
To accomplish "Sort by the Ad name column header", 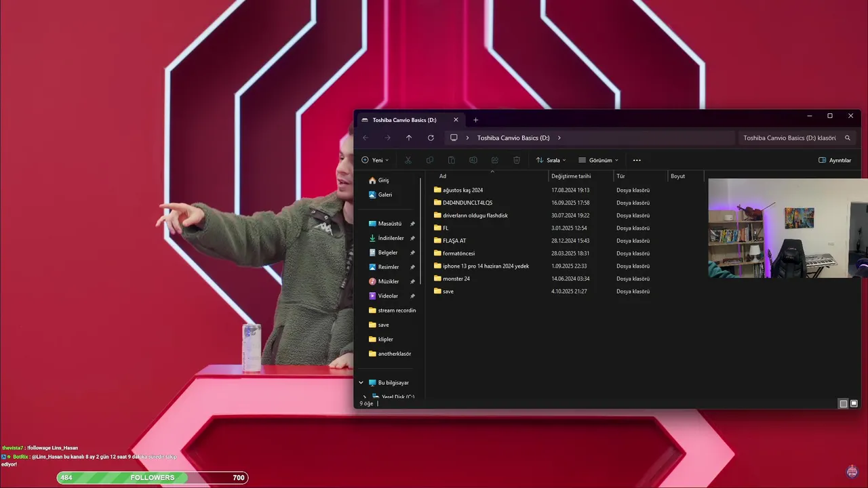I will [x=443, y=176].
